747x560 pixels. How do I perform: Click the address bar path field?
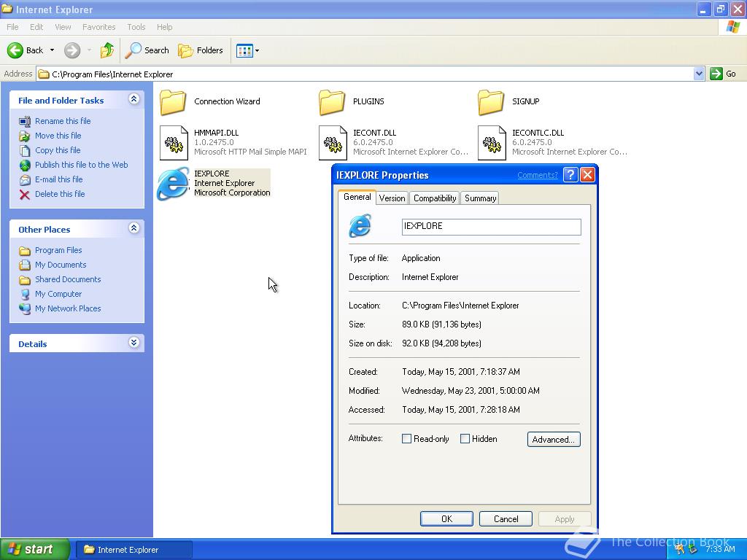[x=365, y=74]
